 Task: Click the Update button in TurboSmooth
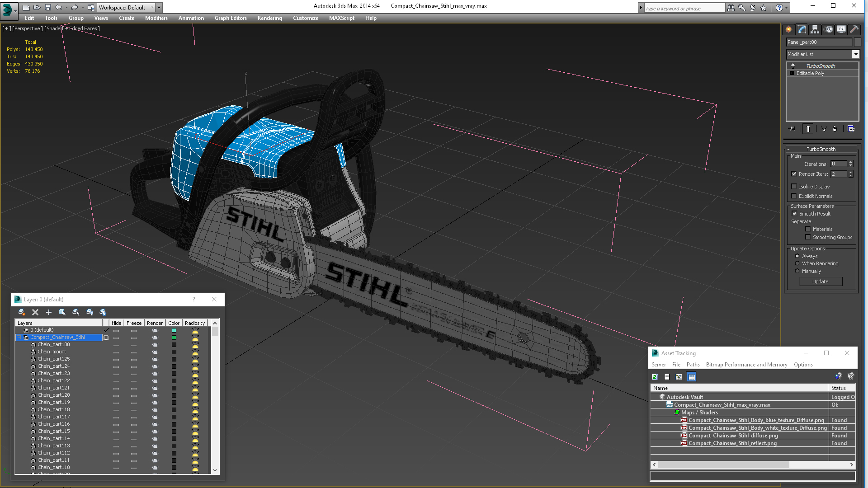coord(821,282)
